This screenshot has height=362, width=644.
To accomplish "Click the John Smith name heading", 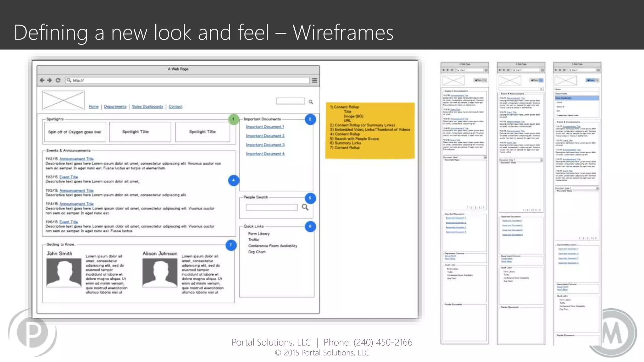I will [x=59, y=253].
